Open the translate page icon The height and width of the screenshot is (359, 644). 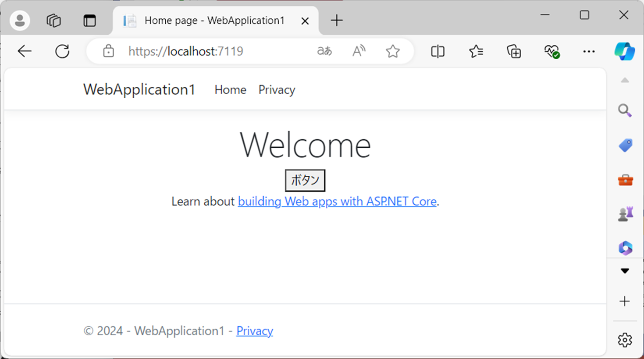pos(324,51)
